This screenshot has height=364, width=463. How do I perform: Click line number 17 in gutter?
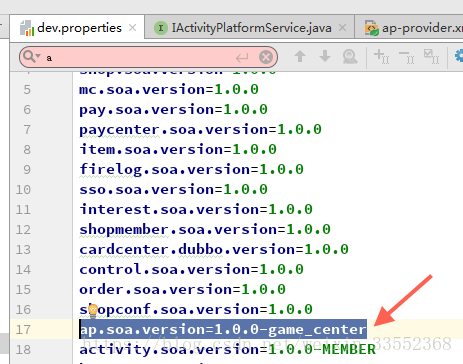pyautogui.click(x=23, y=330)
